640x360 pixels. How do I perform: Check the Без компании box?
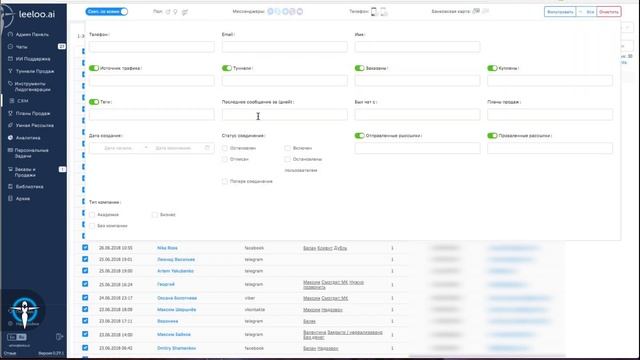(92, 225)
